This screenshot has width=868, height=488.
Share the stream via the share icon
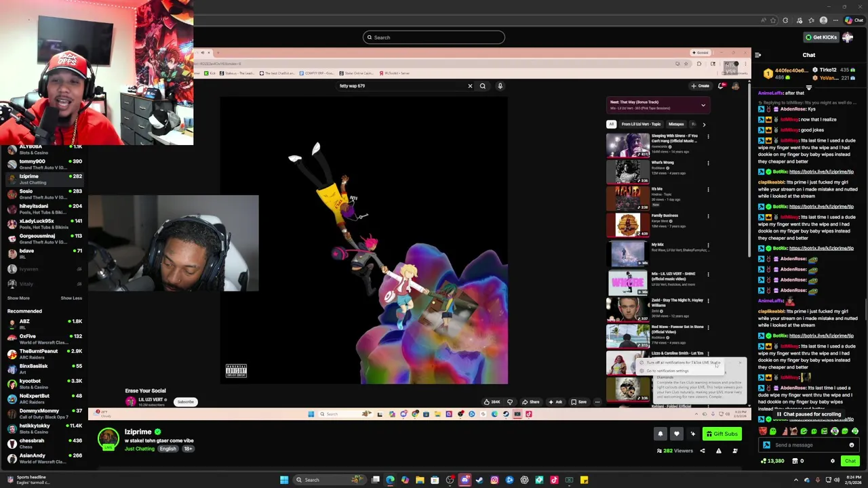(703, 451)
